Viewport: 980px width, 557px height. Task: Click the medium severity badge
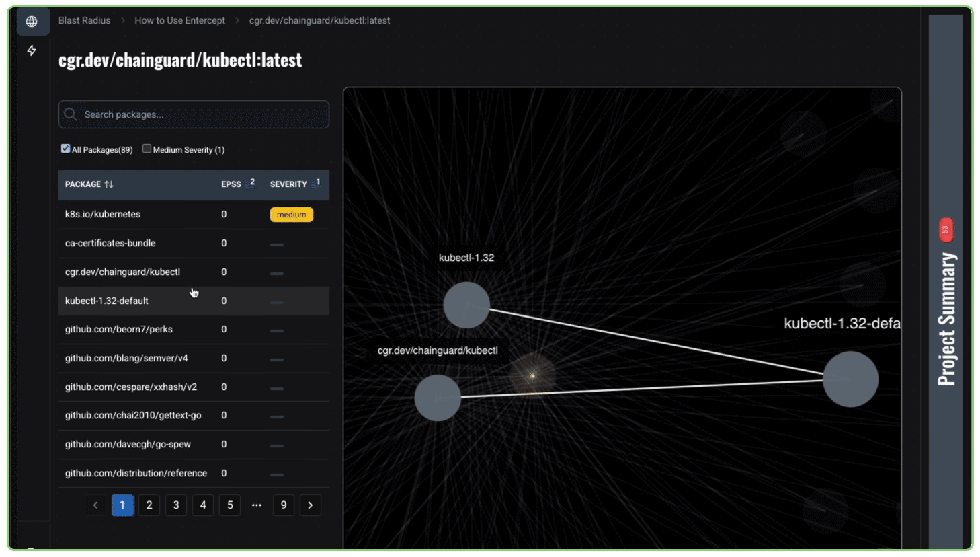point(292,215)
